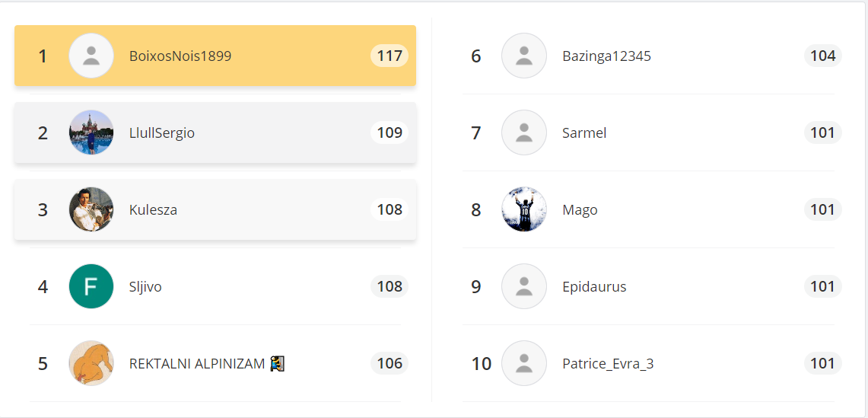868x418 pixels.
Task: Click Kulesza's profile photo
Action: 91,209
